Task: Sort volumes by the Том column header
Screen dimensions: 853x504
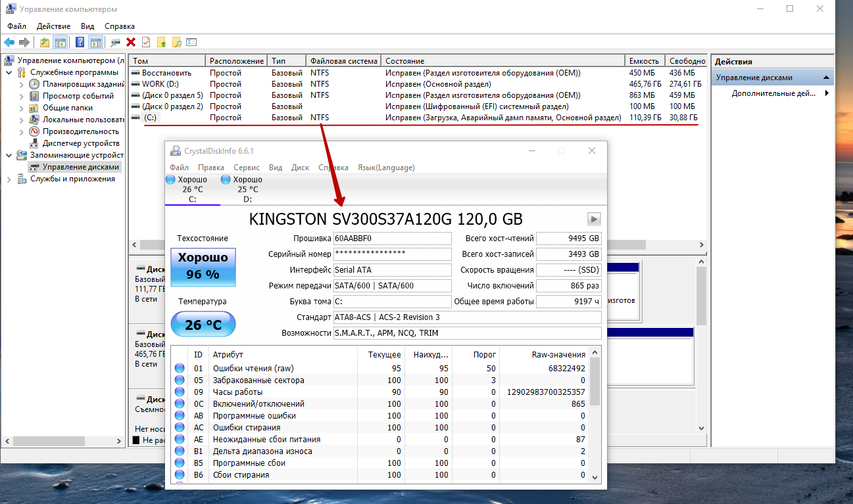Action: (167, 60)
